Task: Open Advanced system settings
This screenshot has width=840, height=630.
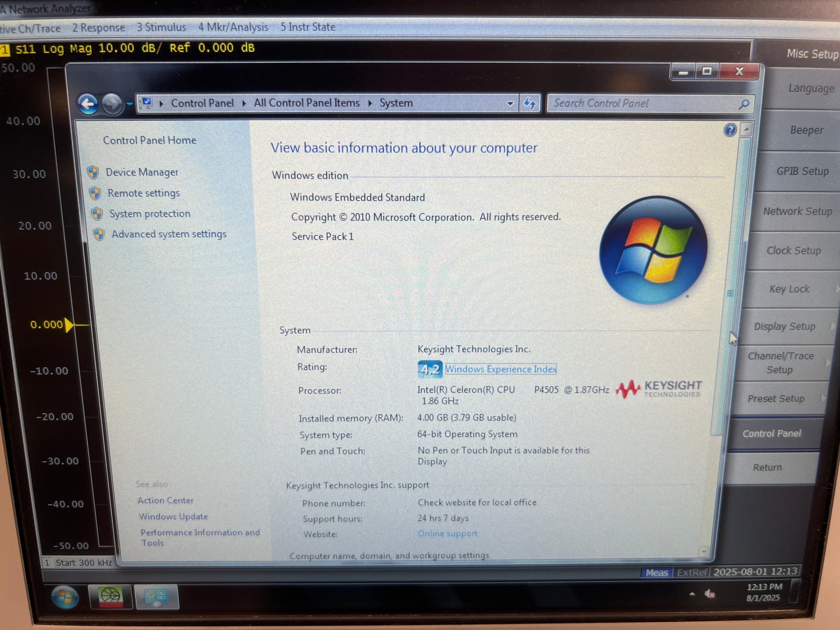Action: coord(169,234)
